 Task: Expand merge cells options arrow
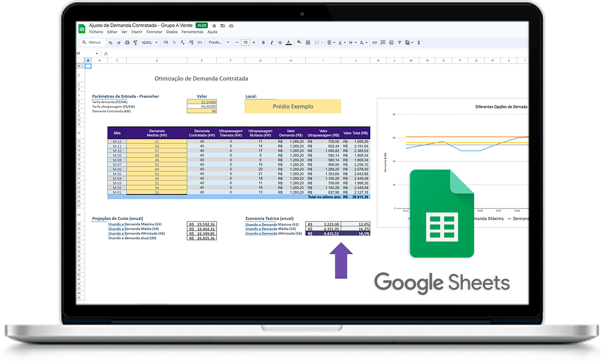(322, 43)
